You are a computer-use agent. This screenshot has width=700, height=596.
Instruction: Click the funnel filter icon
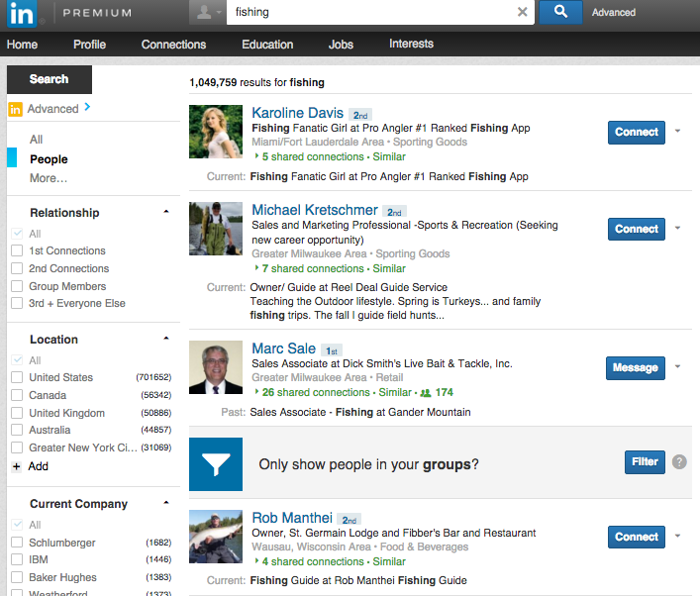click(216, 464)
